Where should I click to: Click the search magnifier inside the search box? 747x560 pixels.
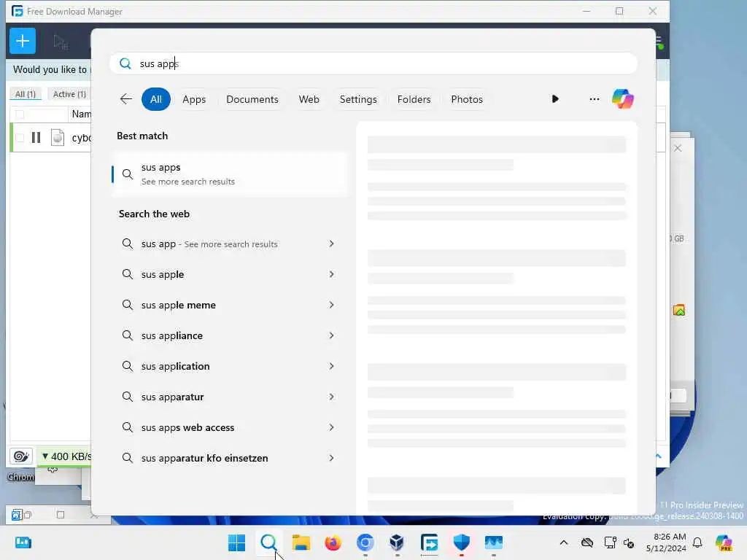pos(125,63)
